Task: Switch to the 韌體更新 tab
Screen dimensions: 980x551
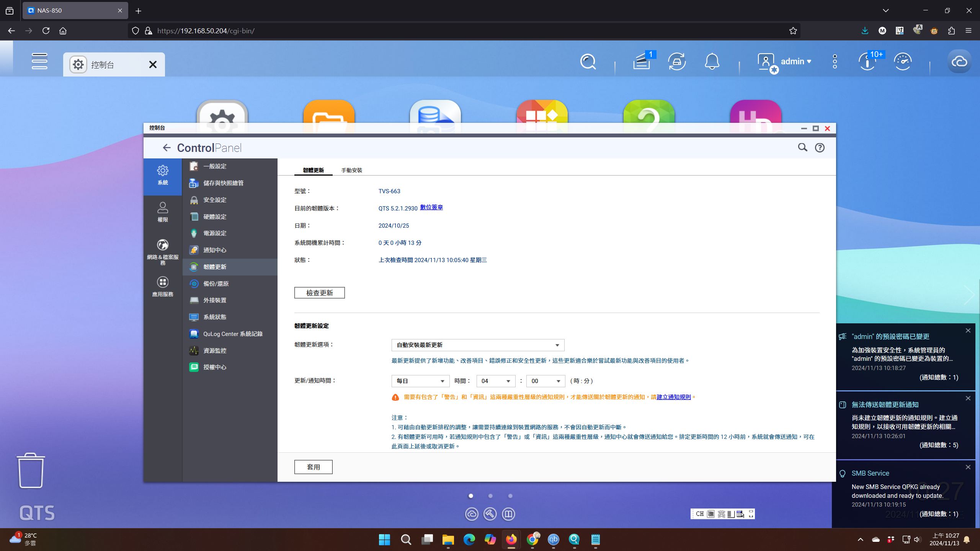Action: coord(313,170)
